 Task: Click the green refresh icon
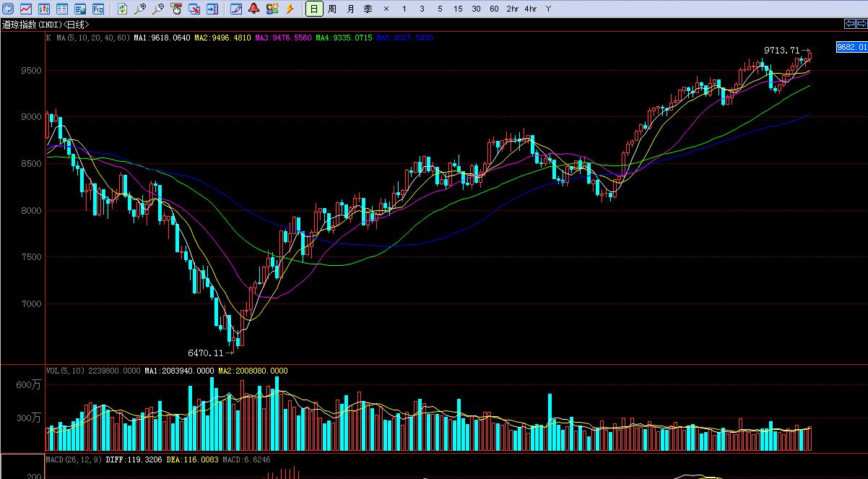122,9
